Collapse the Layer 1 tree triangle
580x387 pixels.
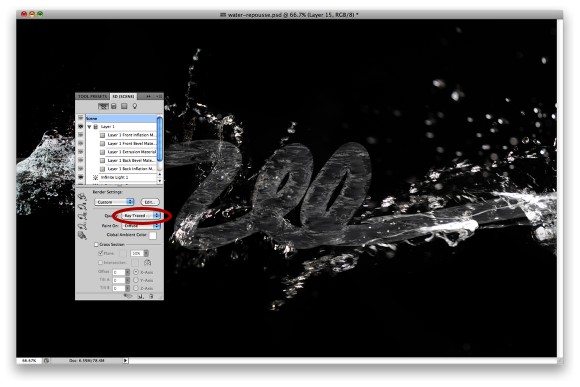[x=89, y=127]
